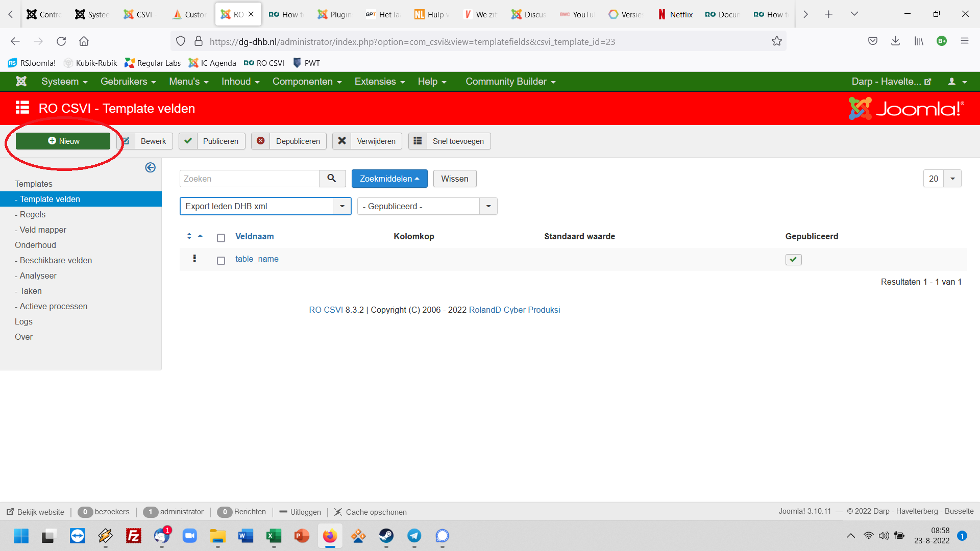The image size is (980, 551).
Task: Check the table_name row checkbox
Action: click(221, 260)
